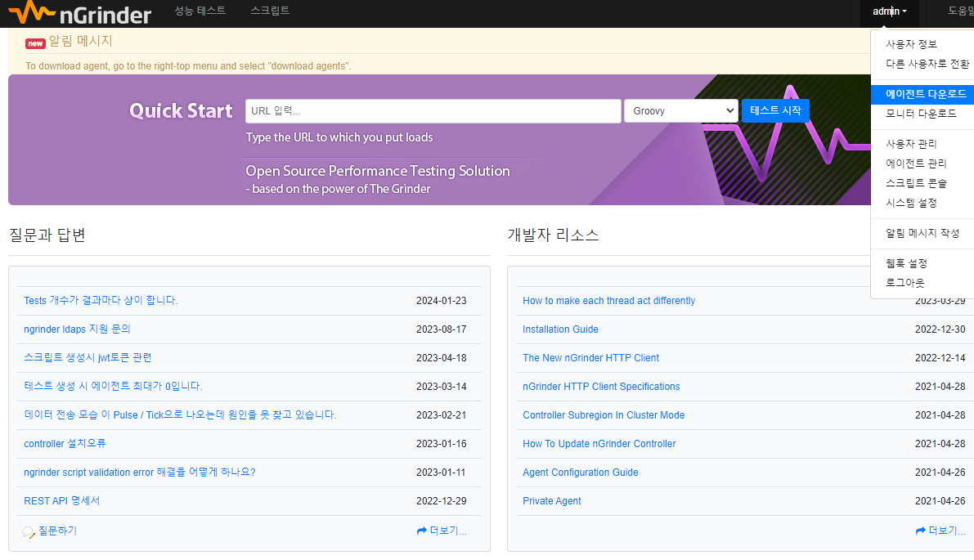974x560 pixels.
Task: Select 스크립트 콘솔 menu item
Action: pos(916,183)
